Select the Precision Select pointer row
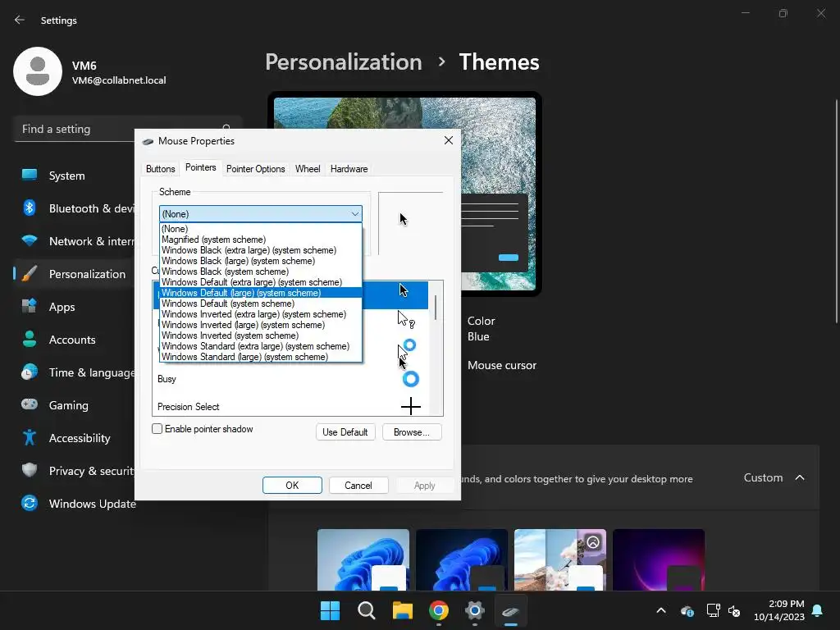The height and width of the screenshot is (630, 840). [291, 406]
